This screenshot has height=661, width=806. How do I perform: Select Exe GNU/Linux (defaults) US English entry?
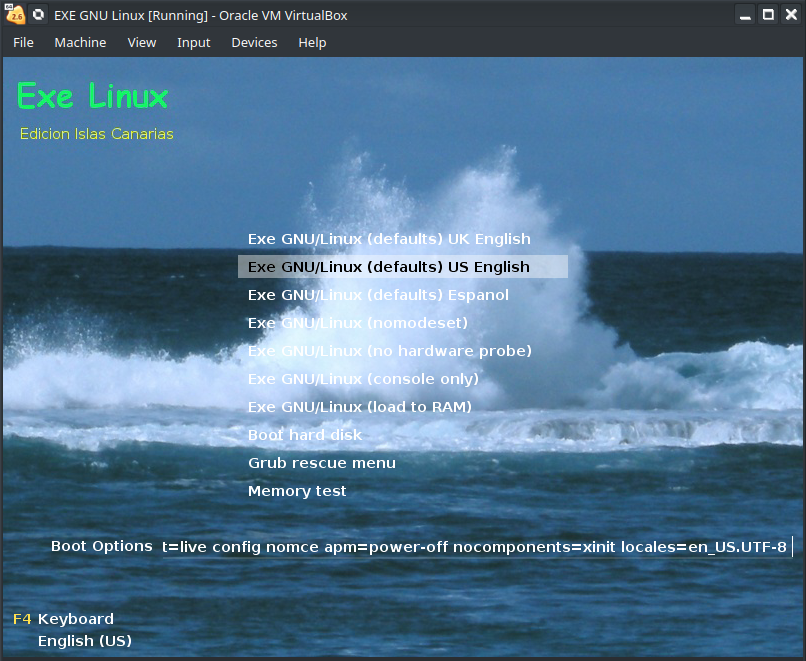click(x=389, y=267)
